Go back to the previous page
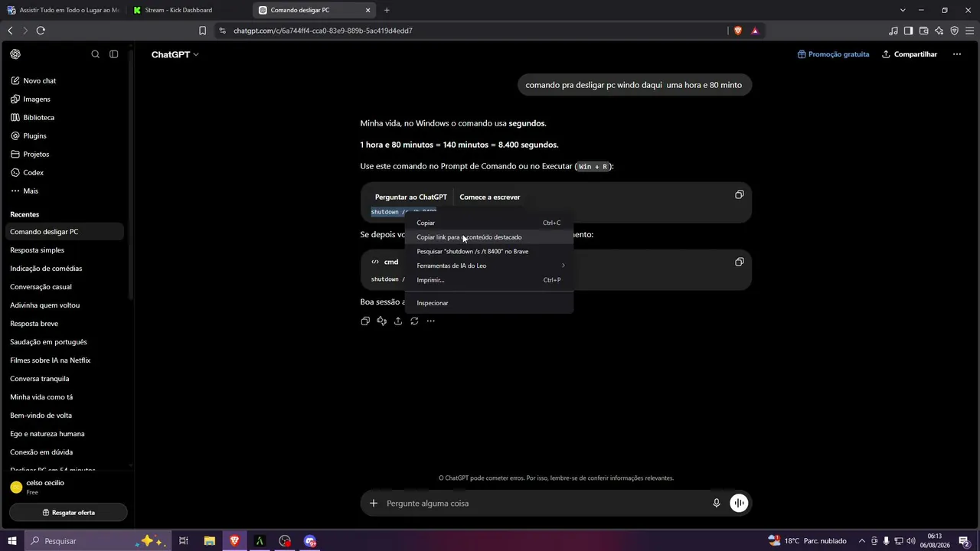The image size is (980, 551). pyautogui.click(x=10, y=31)
